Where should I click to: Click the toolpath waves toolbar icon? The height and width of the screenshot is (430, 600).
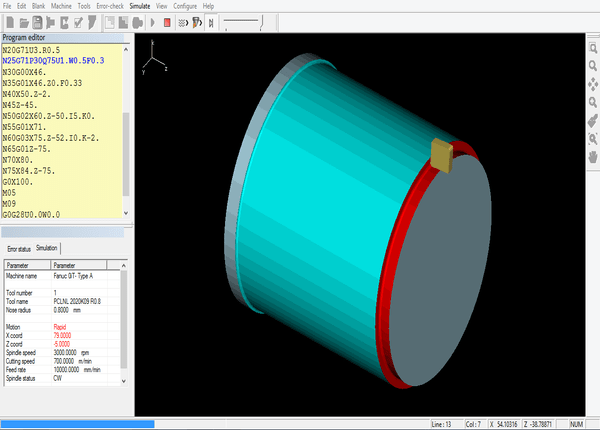(183, 23)
